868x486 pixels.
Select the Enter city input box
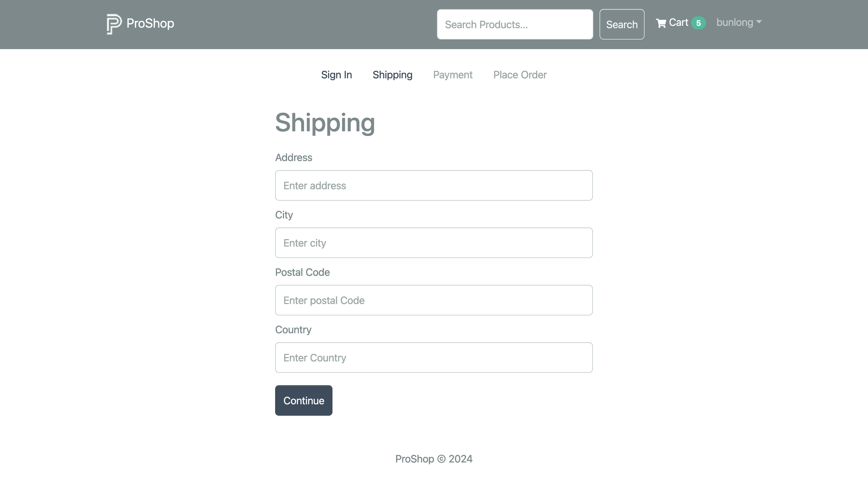pos(434,242)
